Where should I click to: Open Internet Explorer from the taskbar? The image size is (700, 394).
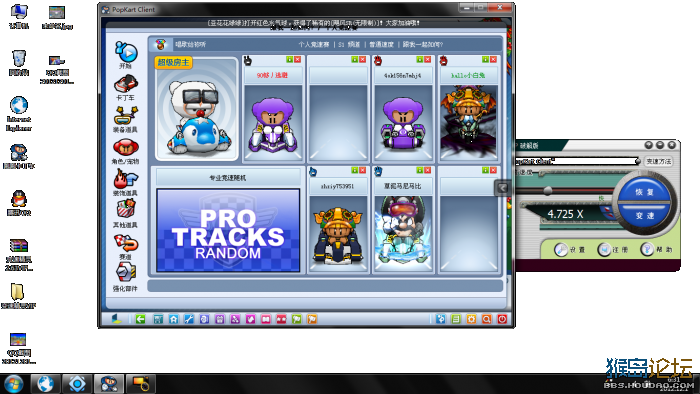click(46, 384)
